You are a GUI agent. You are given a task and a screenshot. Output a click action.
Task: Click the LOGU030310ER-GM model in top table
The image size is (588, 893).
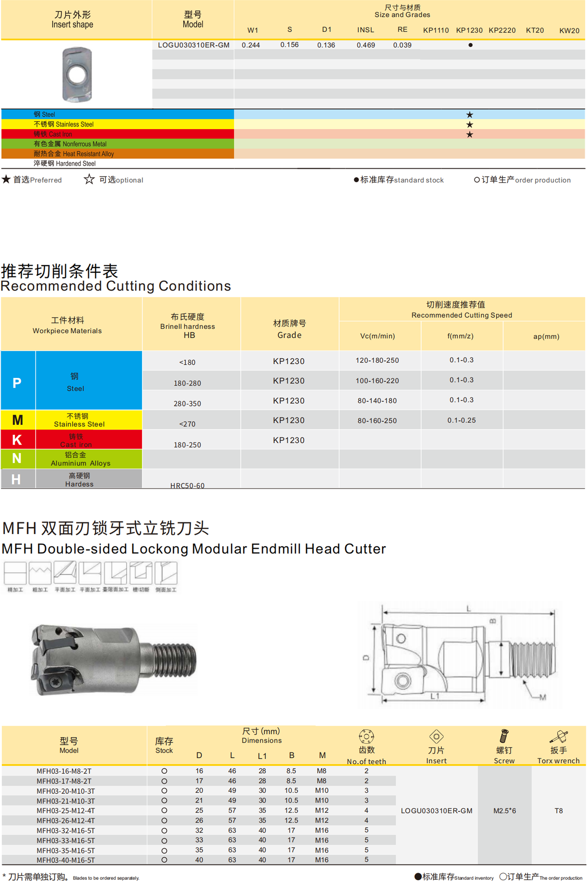coord(194,45)
